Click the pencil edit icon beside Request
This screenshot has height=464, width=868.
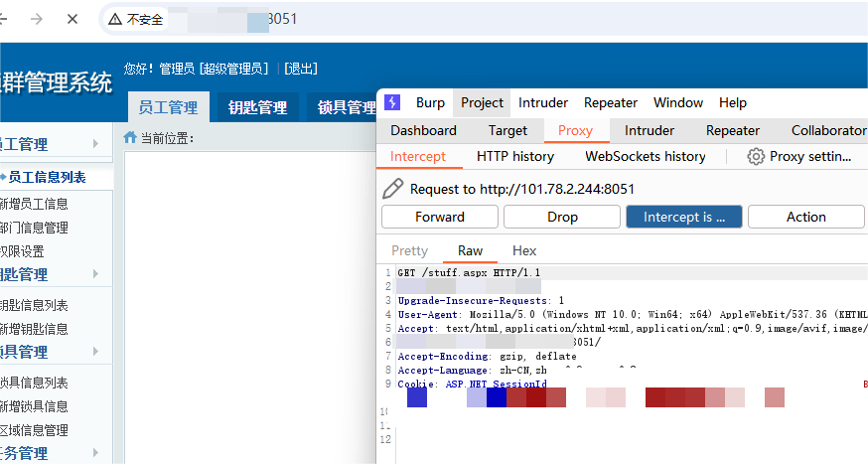pyautogui.click(x=392, y=189)
